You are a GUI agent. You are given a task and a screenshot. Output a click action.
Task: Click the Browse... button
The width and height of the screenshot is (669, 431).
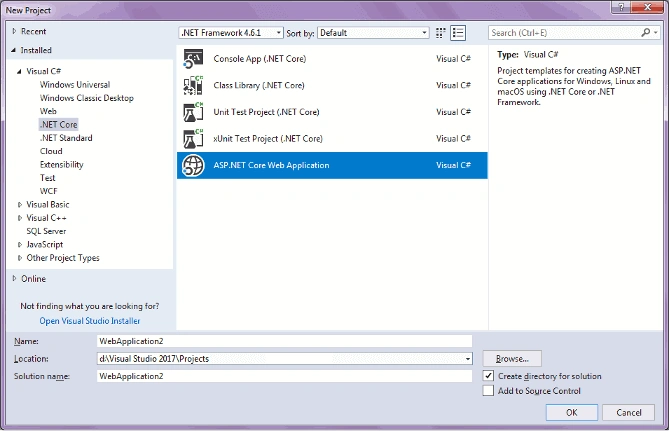point(512,359)
